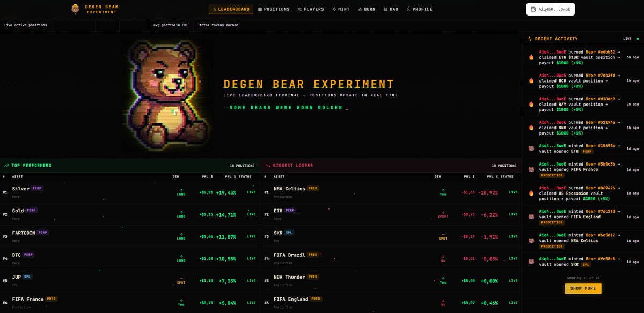
Task: Click the Yes arrow in NBA Celtics row
Action: (443, 190)
